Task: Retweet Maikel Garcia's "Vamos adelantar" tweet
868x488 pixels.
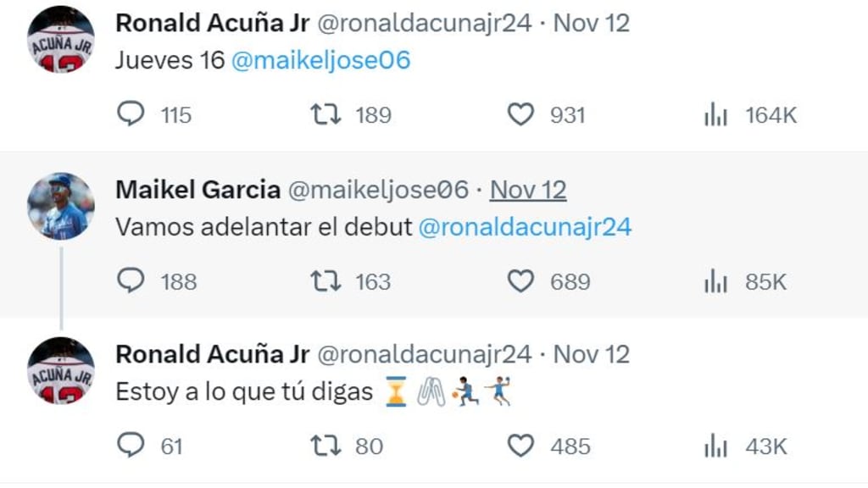Action: point(326,281)
